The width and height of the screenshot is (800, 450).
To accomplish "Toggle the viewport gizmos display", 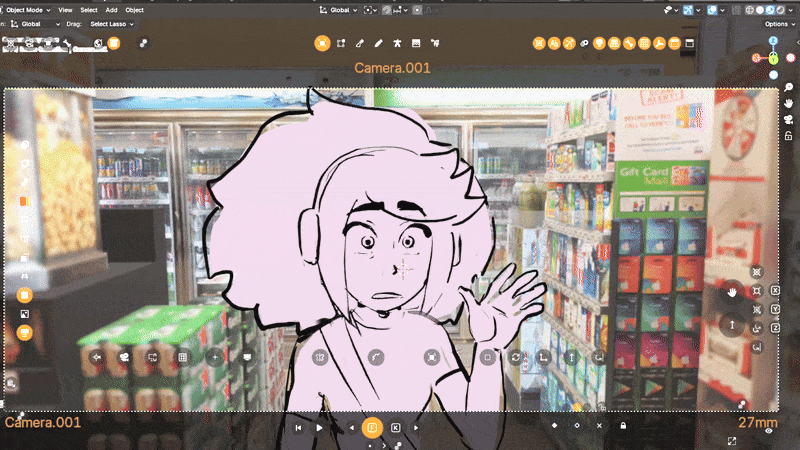I will pos(688,10).
